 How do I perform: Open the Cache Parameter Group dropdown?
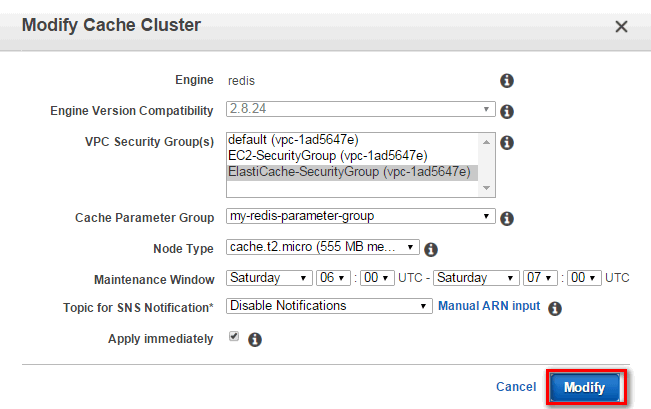[x=360, y=216]
